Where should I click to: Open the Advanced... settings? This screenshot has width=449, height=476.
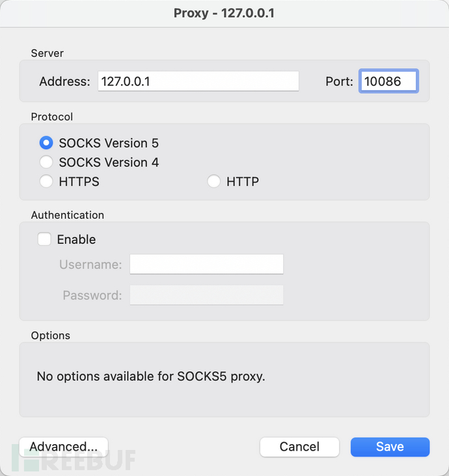point(64,447)
